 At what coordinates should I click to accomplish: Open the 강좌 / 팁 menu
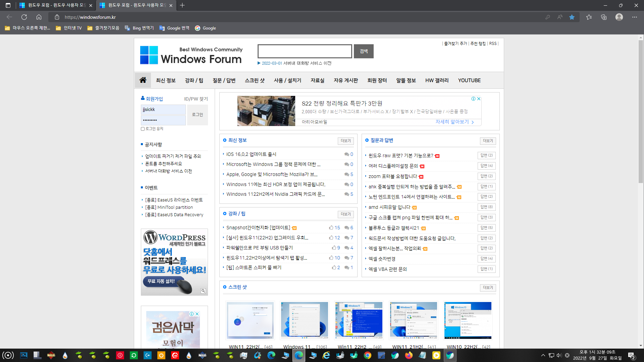point(194,80)
